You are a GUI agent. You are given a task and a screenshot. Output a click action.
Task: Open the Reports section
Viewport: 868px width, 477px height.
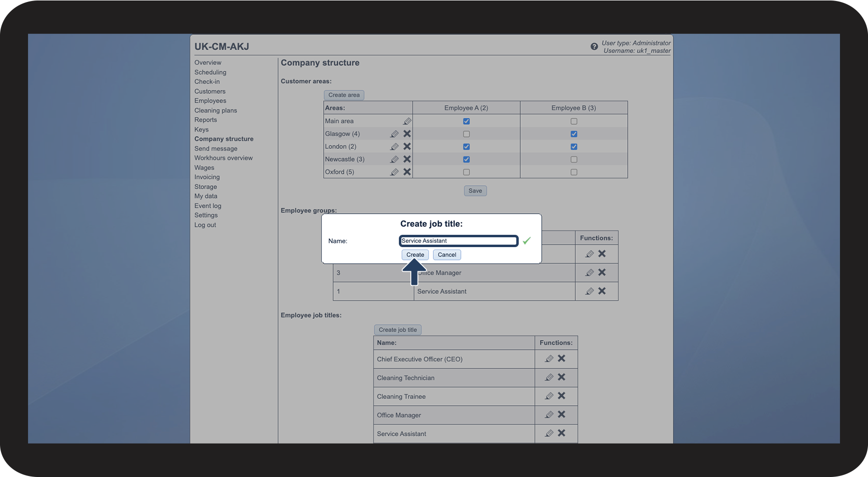tap(205, 120)
